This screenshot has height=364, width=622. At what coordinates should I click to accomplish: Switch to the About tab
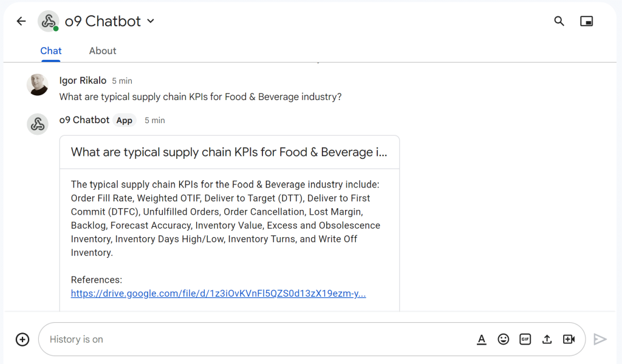[x=103, y=51]
